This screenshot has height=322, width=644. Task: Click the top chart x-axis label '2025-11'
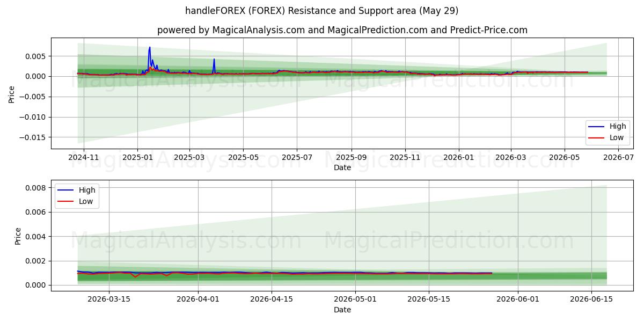[405, 158]
